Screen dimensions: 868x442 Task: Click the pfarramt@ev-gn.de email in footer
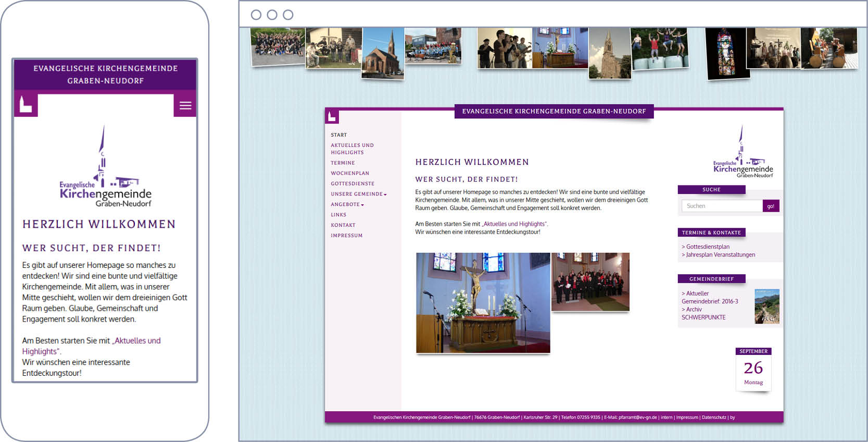click(x=638, y=418)
